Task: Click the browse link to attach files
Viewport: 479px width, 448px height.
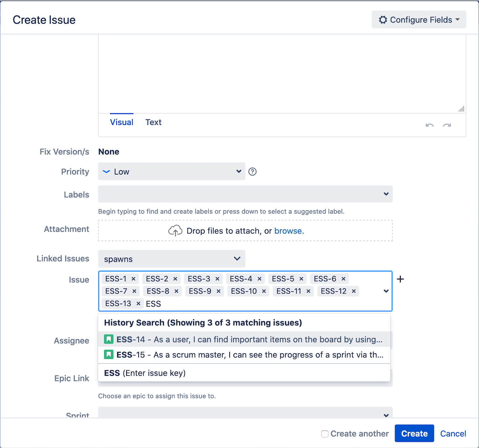Action: [x=289, y=231]
